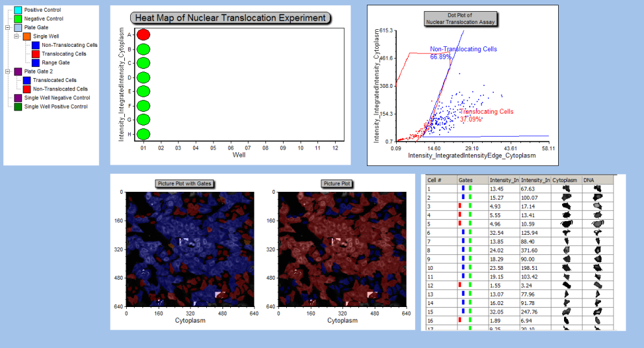Collapse the Plate Gate 2 tree node
The width and height of the screenshot is (644, 348).
[x=7, y=72]
